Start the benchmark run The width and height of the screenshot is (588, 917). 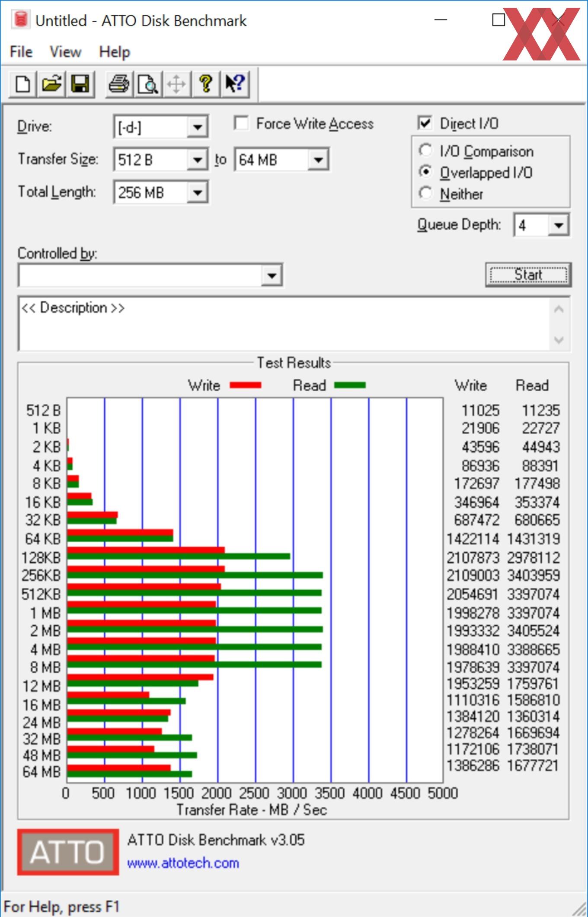(x=528, y=275)
